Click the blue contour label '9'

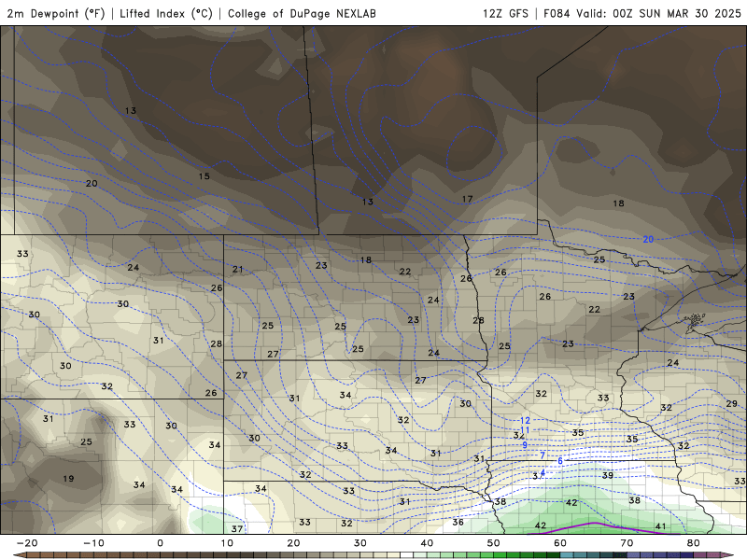(525, 445)
